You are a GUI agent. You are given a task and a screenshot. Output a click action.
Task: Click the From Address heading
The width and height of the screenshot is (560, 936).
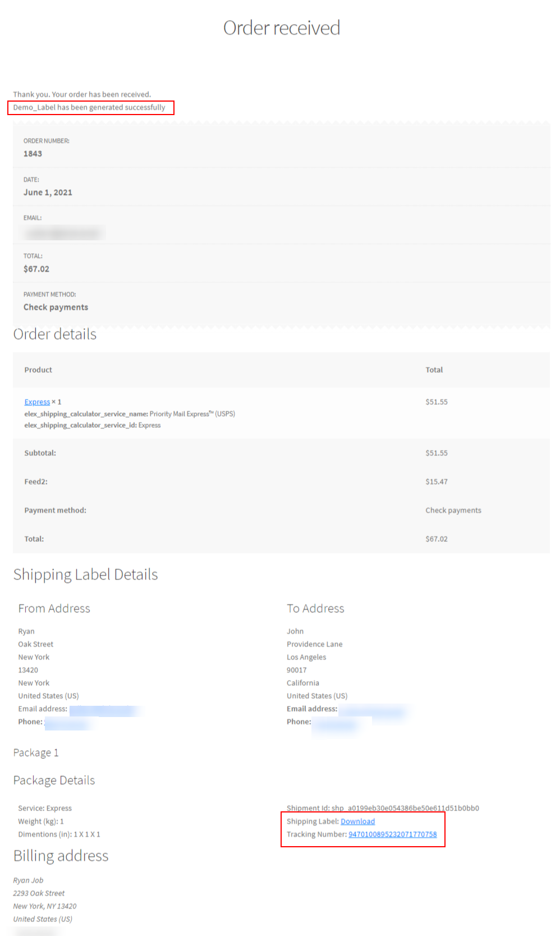point(54,609)
